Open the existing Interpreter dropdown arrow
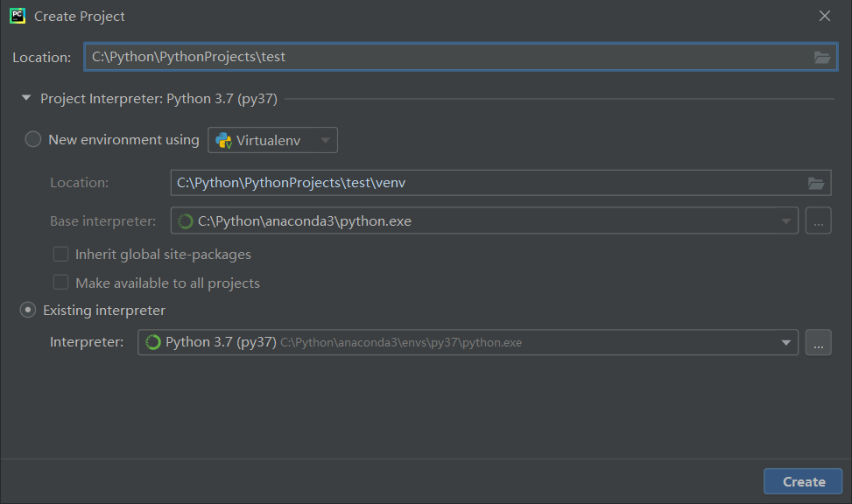 click(785, 342)
